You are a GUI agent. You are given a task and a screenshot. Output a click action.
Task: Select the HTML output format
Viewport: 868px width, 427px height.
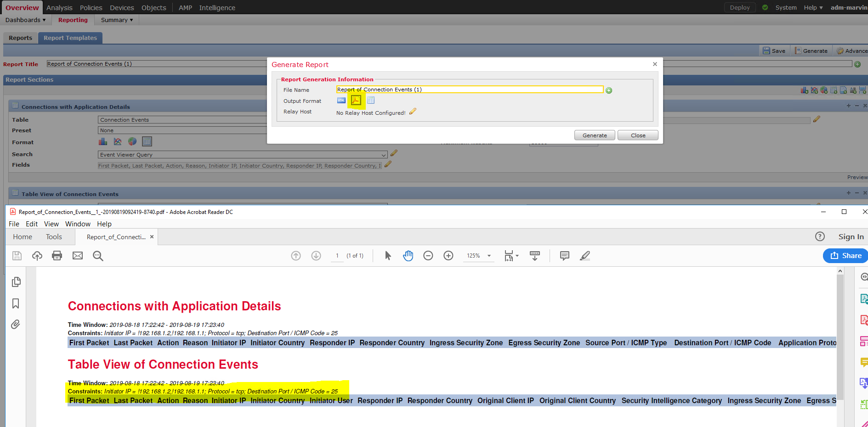(x=341, y=100)
